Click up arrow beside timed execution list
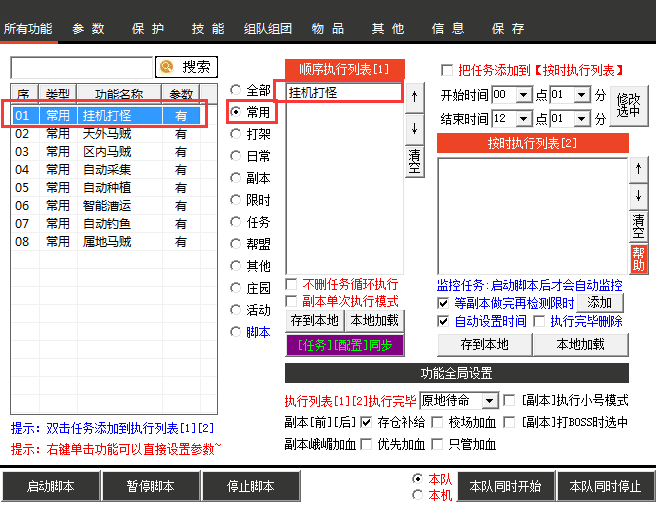This screenshot has height=506, width=656. click(x=637, y=168)
